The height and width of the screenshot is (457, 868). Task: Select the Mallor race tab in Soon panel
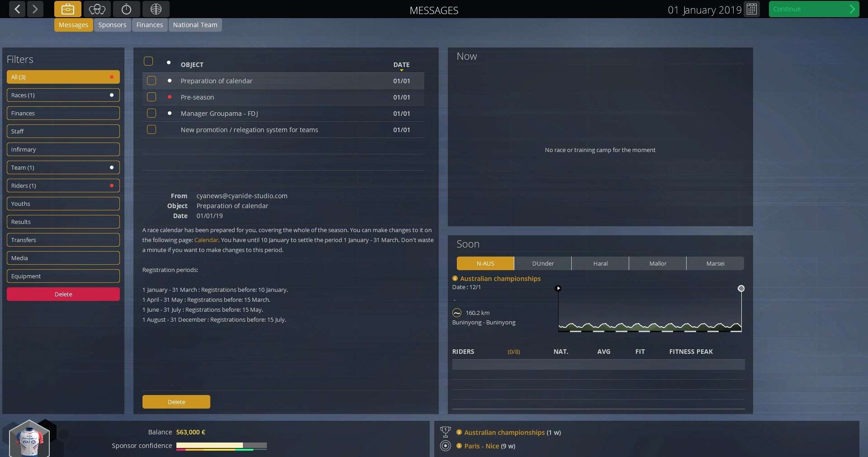[x=657, y=263]
